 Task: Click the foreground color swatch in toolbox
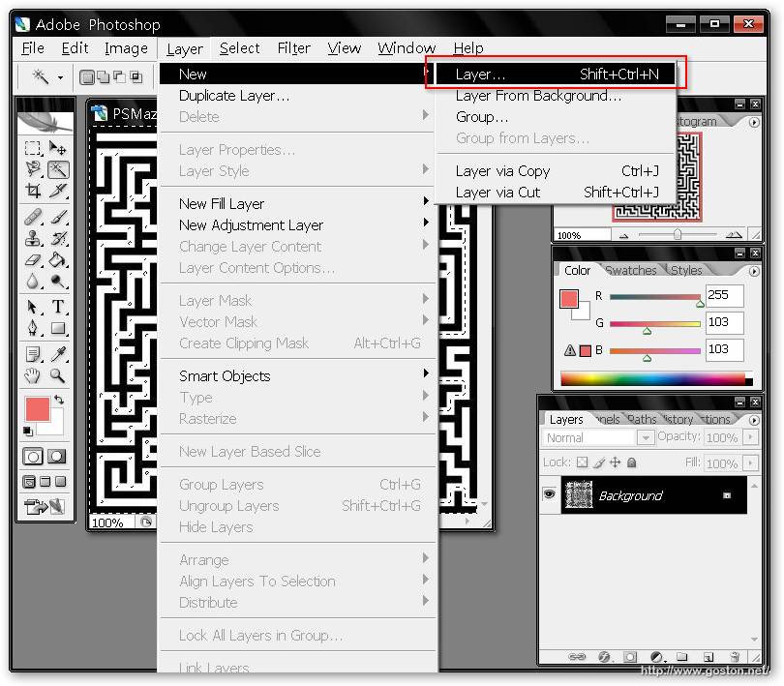(38, 409)
